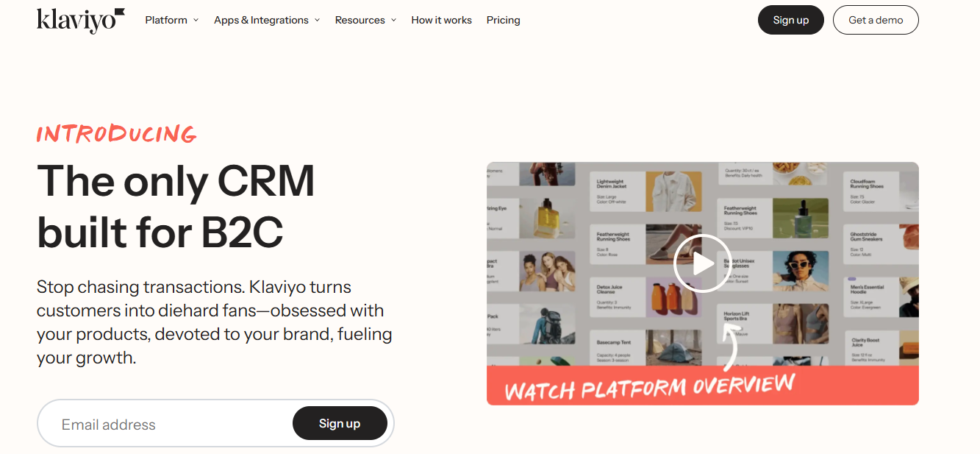
Task: Go to the Pricing page
Action: tap(503, 20)
